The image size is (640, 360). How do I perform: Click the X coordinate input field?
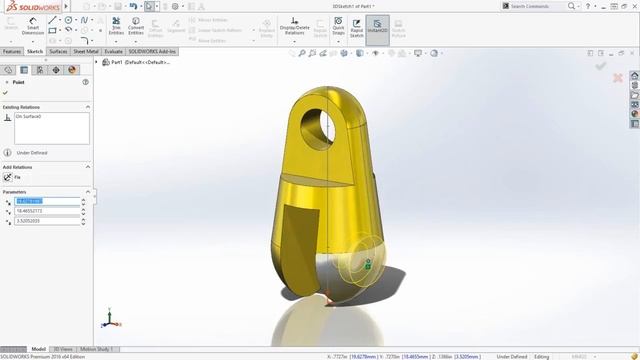pyautogui.click(x=47, y=201)
